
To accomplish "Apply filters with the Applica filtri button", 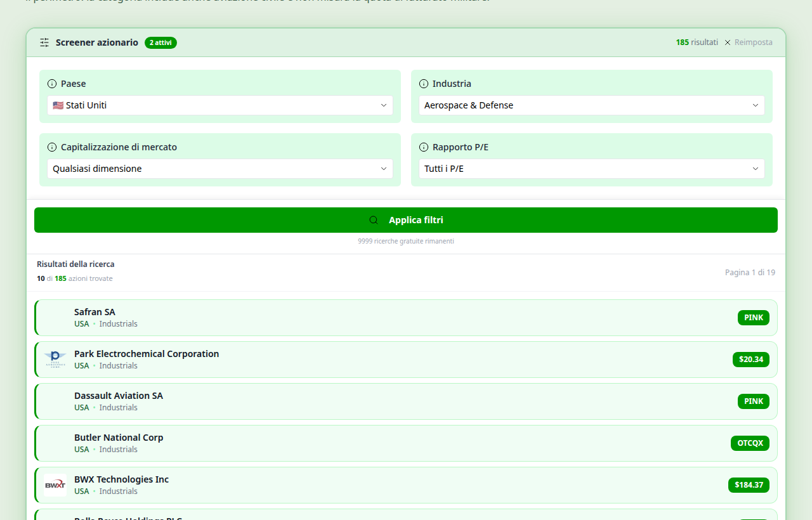I will (x=406, y=220).
